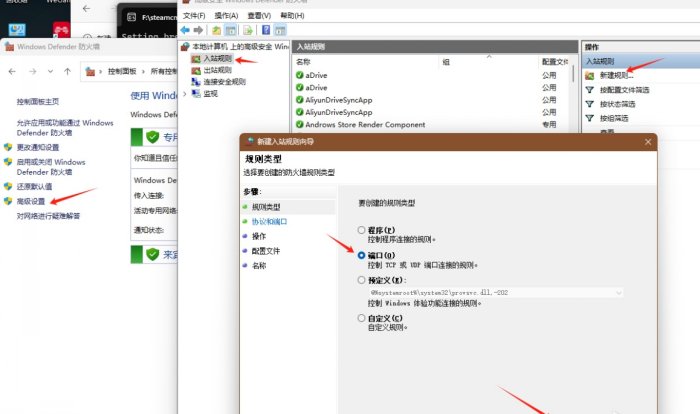Click the 还原默认值 link
Image resolution: width=700 pixels, height=414 pixels.
pyautogui.click(x=34, y=187)
